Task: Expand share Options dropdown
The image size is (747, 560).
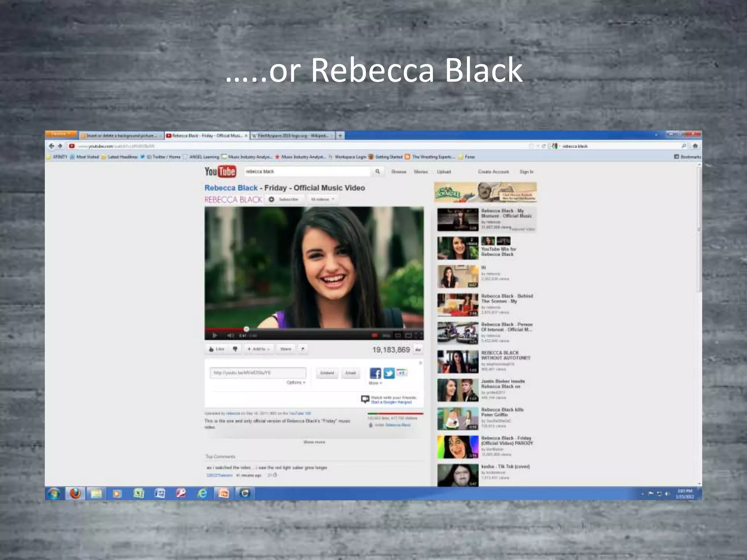Action: [296, 382]
